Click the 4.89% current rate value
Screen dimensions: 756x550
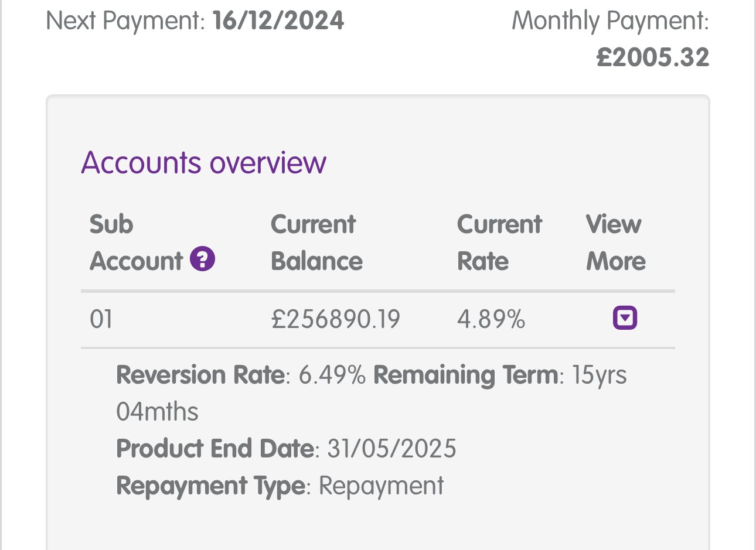coord(491,319)
